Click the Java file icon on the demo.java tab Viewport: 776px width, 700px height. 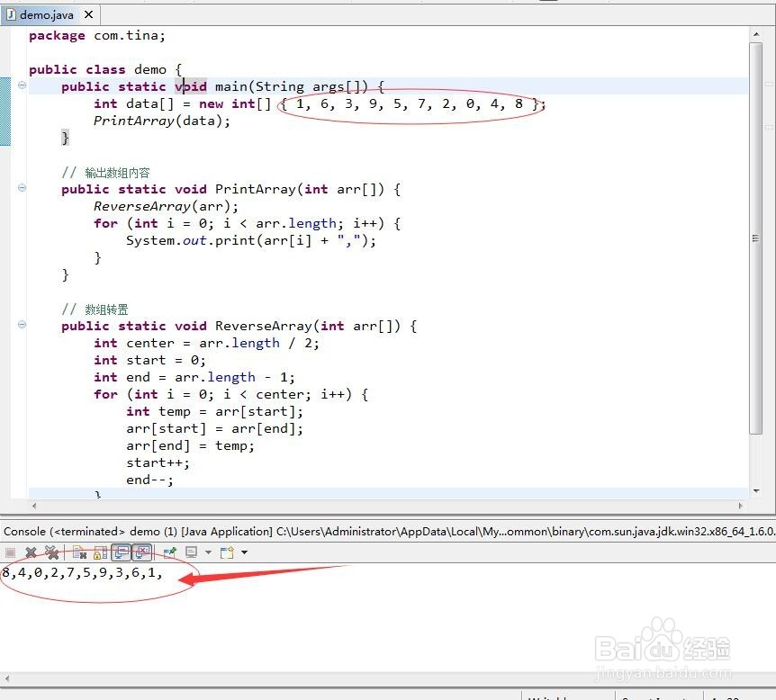click(x=11, y=14)
